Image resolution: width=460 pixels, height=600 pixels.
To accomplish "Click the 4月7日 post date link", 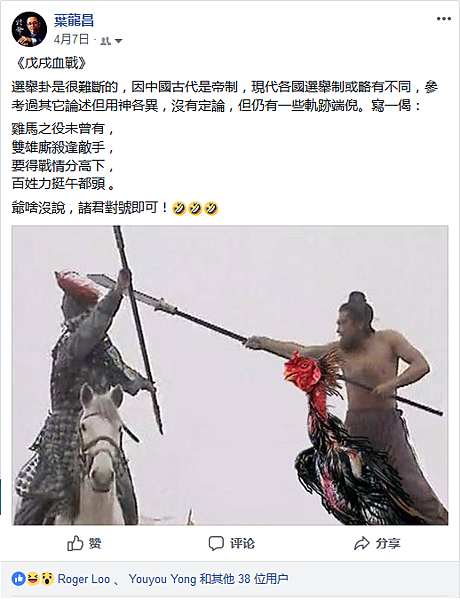I will [71, 39].
